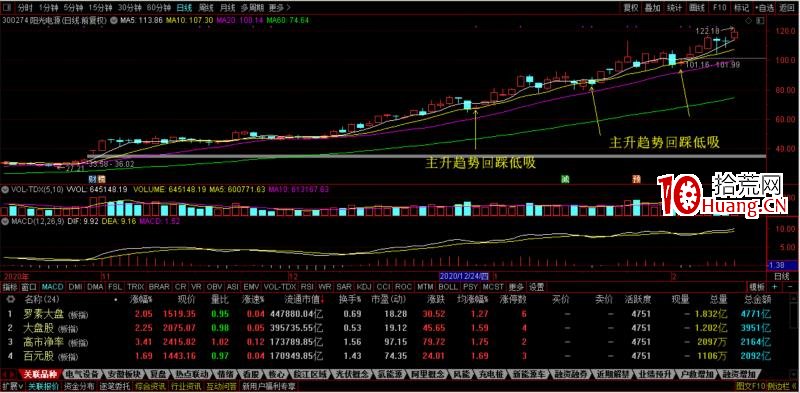Select the KDJ indicator
This screenshot has width=800, height=393.
[364, 287]
